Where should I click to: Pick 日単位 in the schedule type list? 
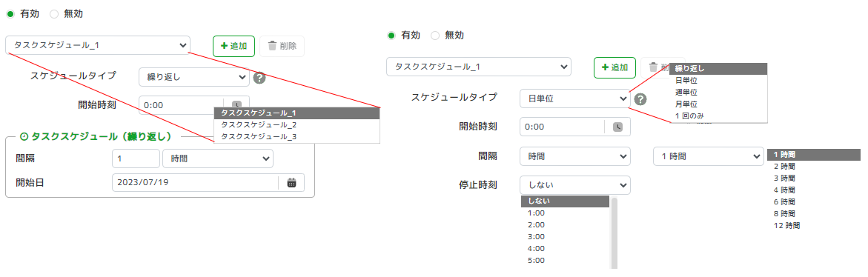pos(718,81)
